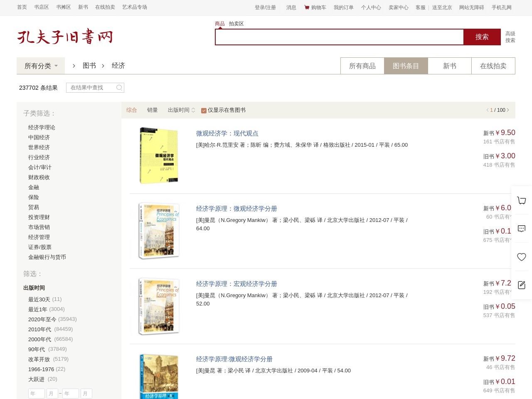
Task: Expand the 所有分类 dropdown
Action: pos(41,66)
